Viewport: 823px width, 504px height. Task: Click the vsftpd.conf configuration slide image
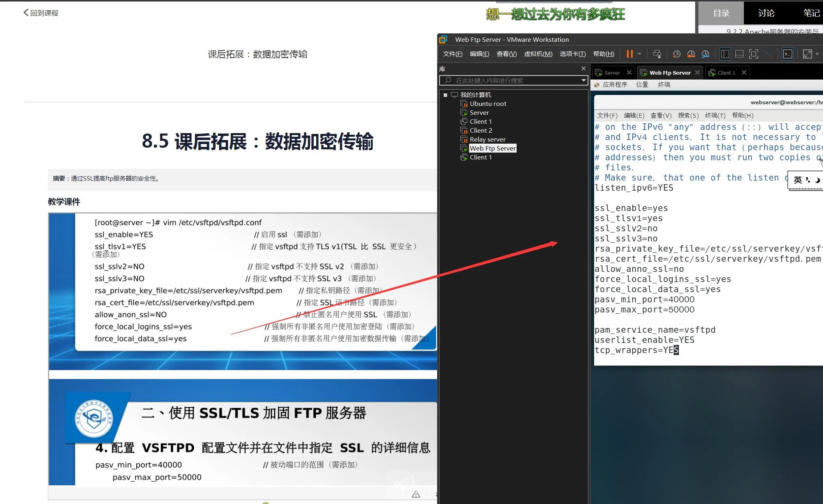point(243,291)
